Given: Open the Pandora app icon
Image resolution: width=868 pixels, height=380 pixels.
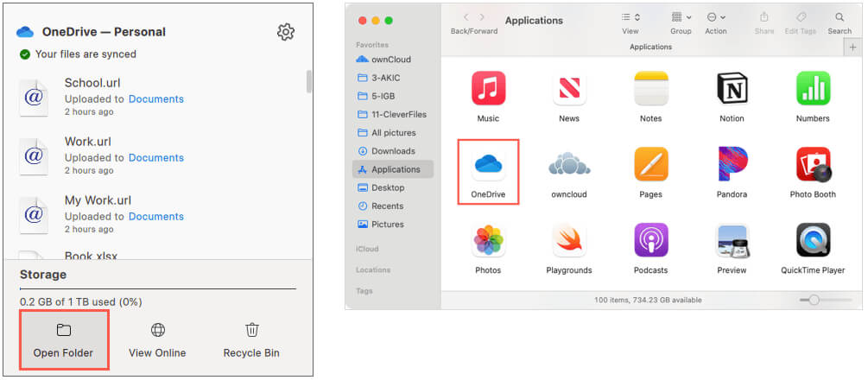Looking at the screenshot, I should [x=732, y=164].
